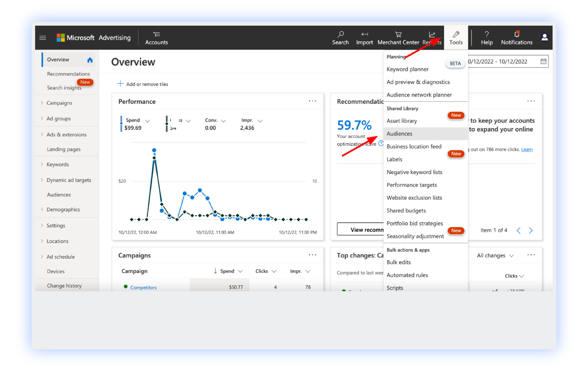Click the date range input field
Image resolution: width=588 pixels, height=371 pixels.
(x=508, y=61)
